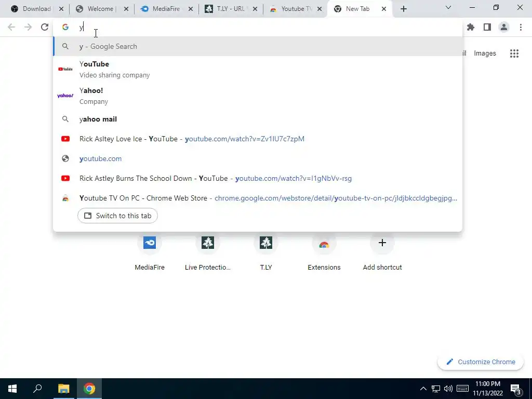The height and width of the screenshot is (399, 532).
Task: Click the YouTube logo suggestion icon
Action: 65,69
